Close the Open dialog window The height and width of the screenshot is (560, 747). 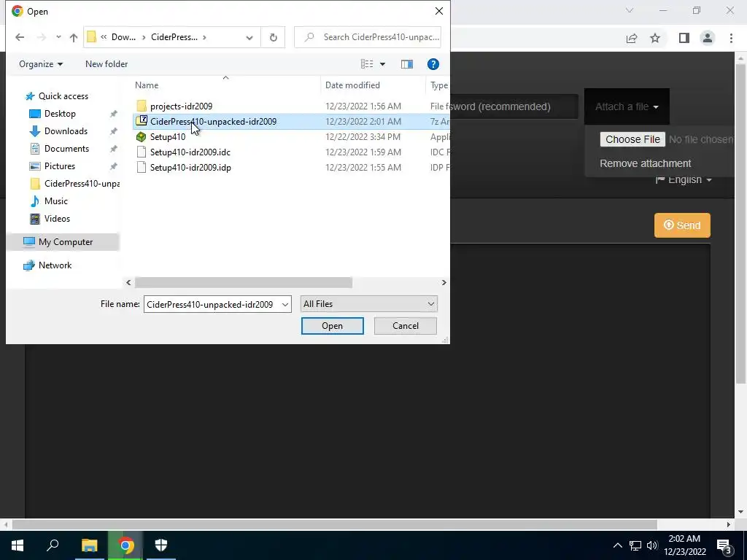[438, 11]
